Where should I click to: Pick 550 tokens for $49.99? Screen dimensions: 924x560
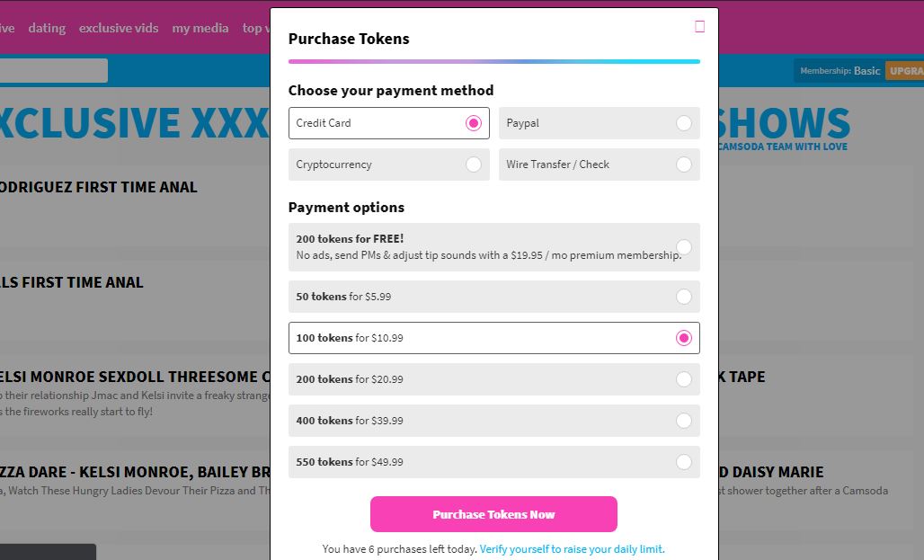pos(493,461)
